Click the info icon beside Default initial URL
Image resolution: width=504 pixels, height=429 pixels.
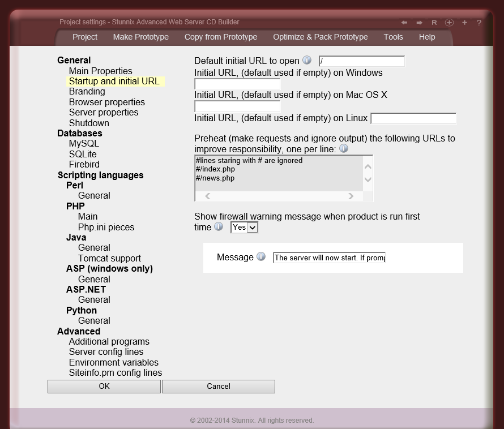tap(307, 61)
